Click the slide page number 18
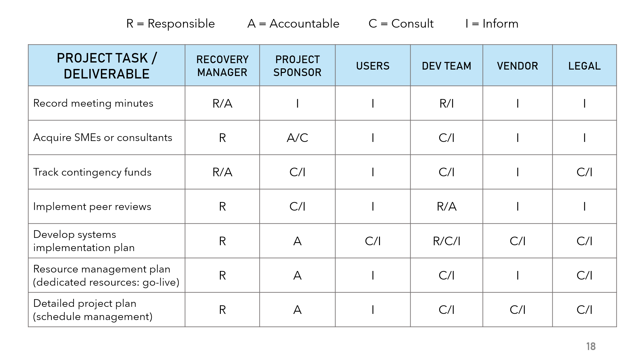The width and height of the screenshot is (644, 362). tap(591, 346)
